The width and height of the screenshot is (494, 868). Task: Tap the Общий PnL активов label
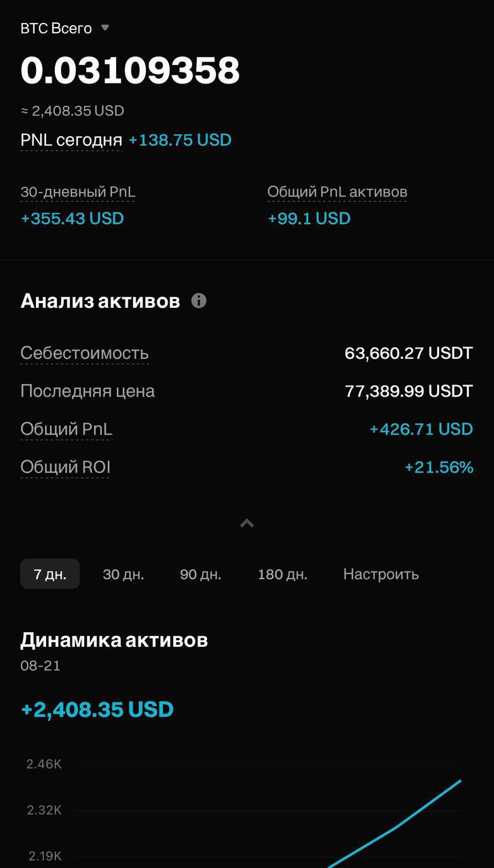pyautogui.click(x=337, y=192)
